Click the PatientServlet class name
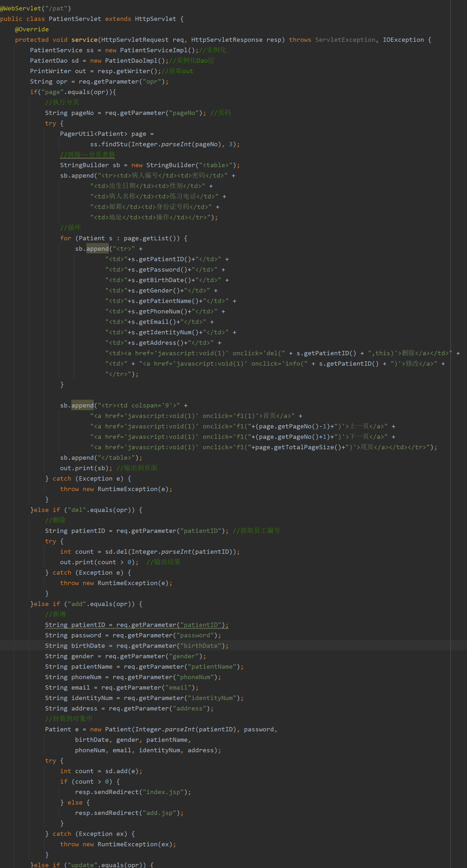467x868 pixels. click(75, 19)
